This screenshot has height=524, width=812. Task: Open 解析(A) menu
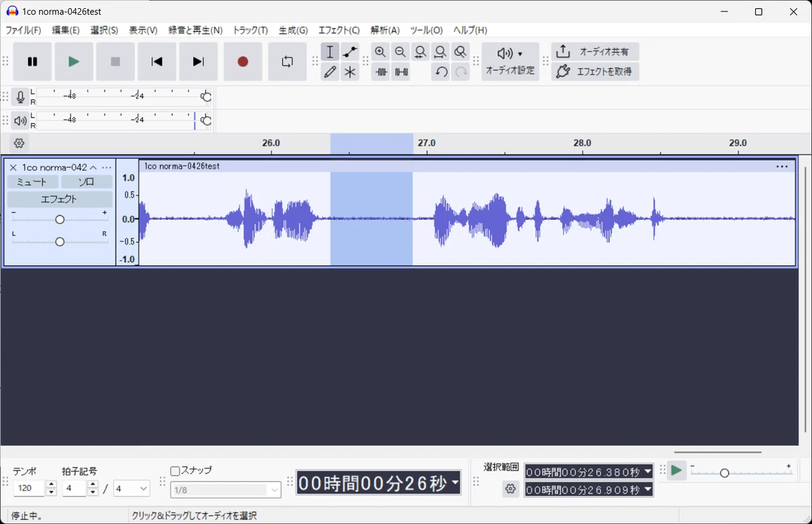(x=385, y=30)
